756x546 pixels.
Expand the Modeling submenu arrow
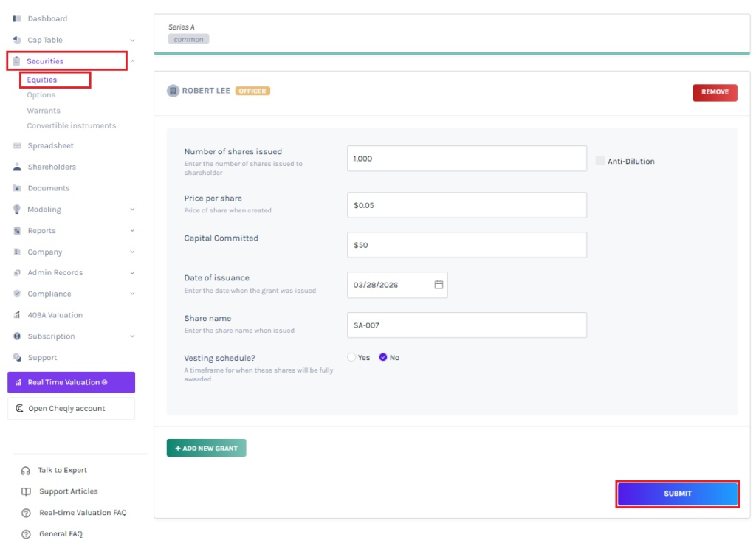tap(132, 210)
